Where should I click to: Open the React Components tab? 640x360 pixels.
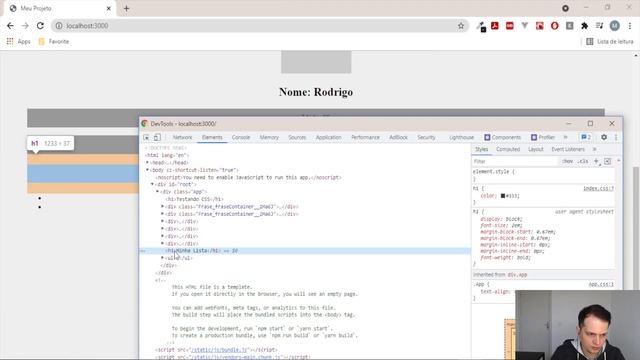502,138
